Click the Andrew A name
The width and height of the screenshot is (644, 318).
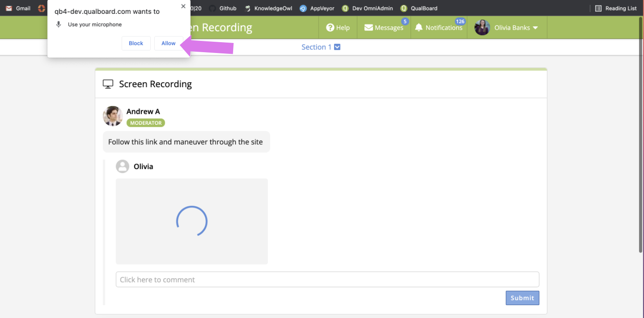point(143,111)
